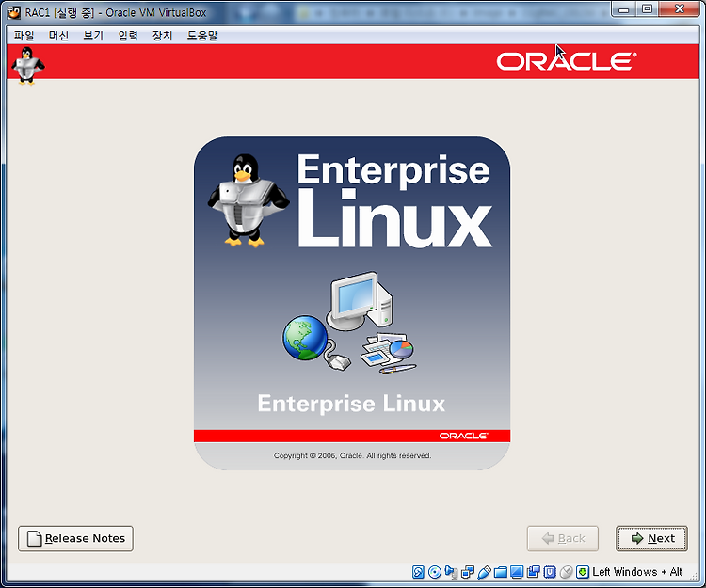Image resolution: width=706 pixels, height=588 pixels.
Task: Open the 장치 menu
Action: [x=163, y=36]
